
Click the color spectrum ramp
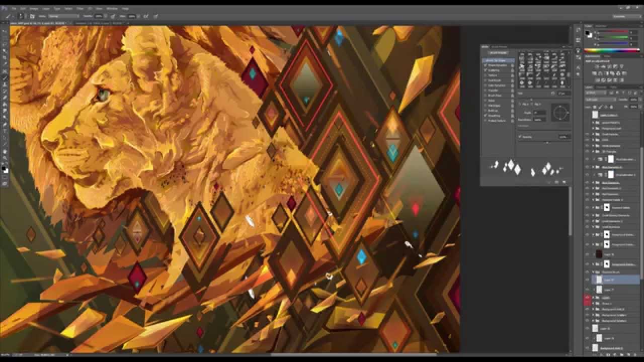click(612, 50)
